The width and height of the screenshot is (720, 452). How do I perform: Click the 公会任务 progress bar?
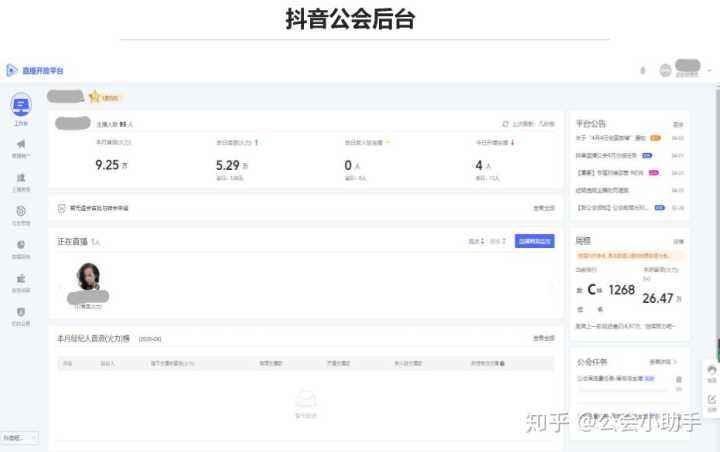[622, 390]
